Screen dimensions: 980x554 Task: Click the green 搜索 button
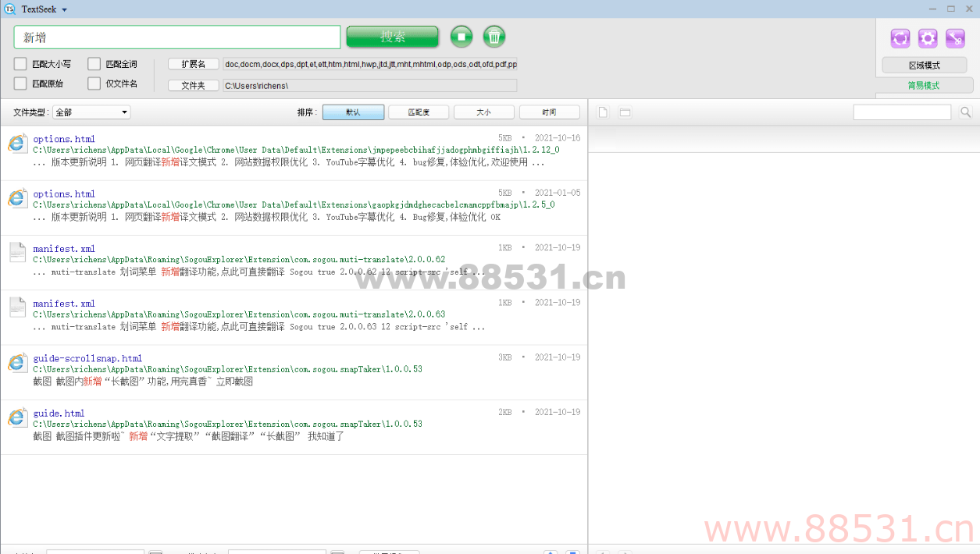pyautogui.click(x=393, y=37)
